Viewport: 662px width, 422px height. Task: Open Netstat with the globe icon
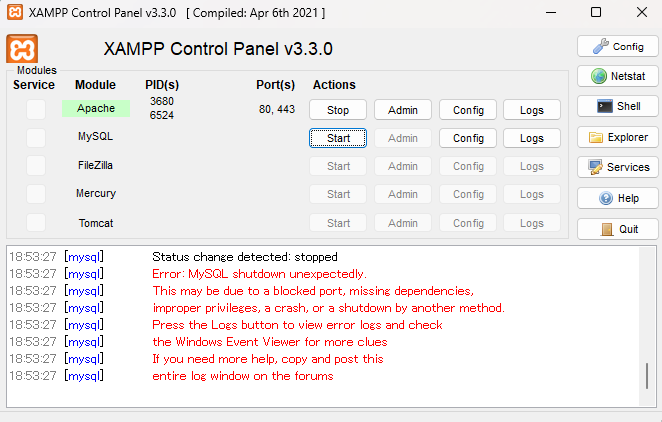pyautogui.click(x=617, y=76)
